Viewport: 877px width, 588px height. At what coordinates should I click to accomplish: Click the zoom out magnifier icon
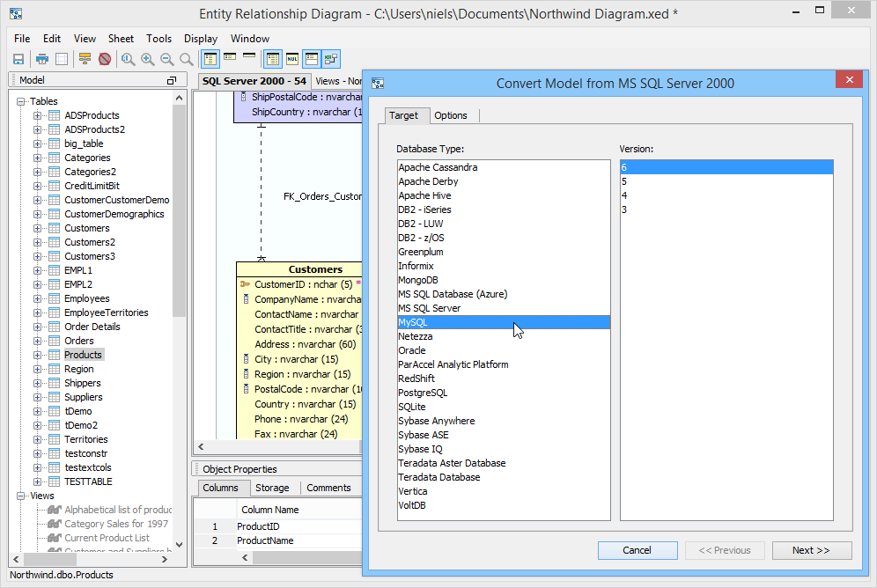(x=166, y=59)
